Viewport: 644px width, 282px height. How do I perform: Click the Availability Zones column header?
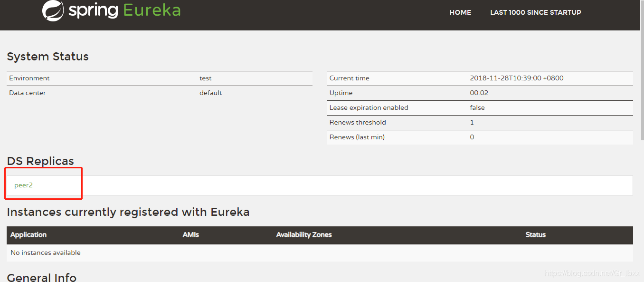tap(304, 235)
